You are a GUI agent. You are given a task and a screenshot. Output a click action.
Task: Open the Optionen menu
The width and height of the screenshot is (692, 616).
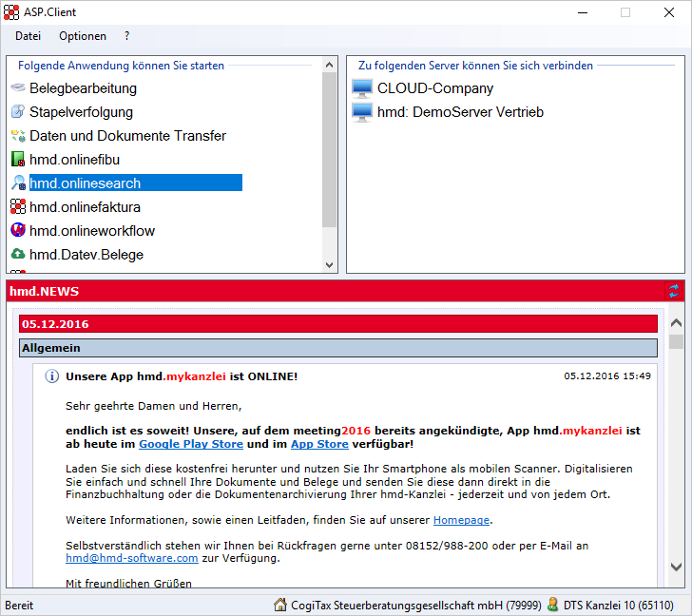point(83,36)
